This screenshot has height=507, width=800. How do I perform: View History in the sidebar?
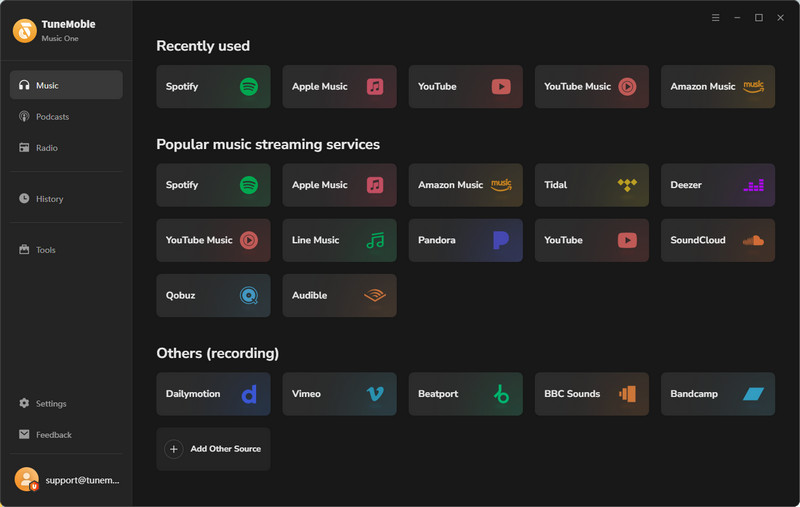66,198
